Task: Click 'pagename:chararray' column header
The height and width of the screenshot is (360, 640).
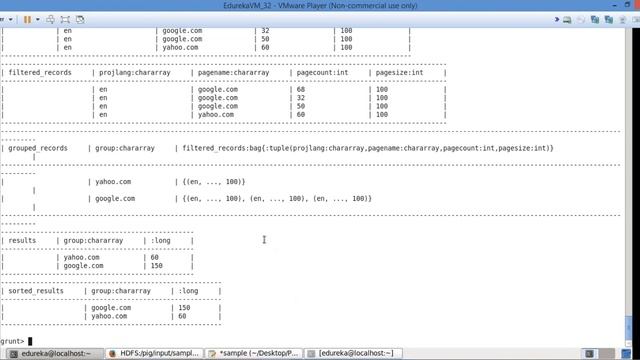Action: click(x=233, y=73)
